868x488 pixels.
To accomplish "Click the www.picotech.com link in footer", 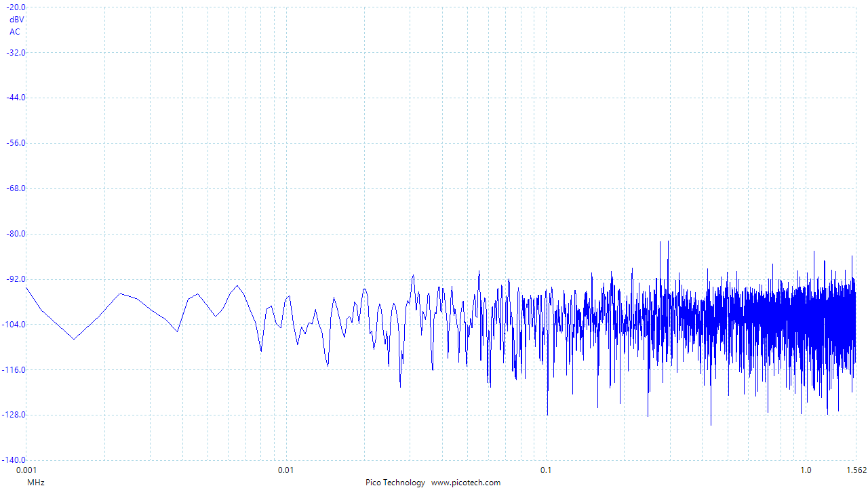I will (466, 483).
